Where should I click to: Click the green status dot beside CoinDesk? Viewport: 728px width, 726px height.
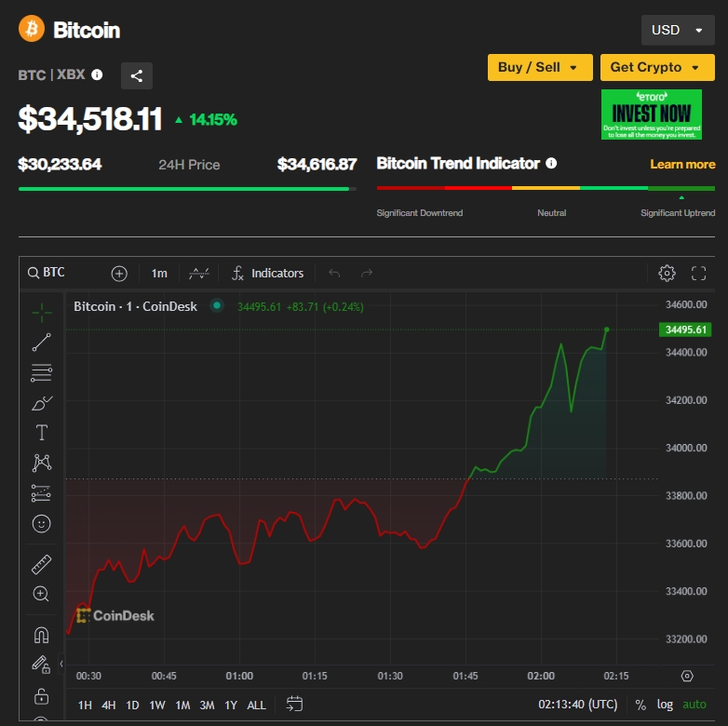217,305
